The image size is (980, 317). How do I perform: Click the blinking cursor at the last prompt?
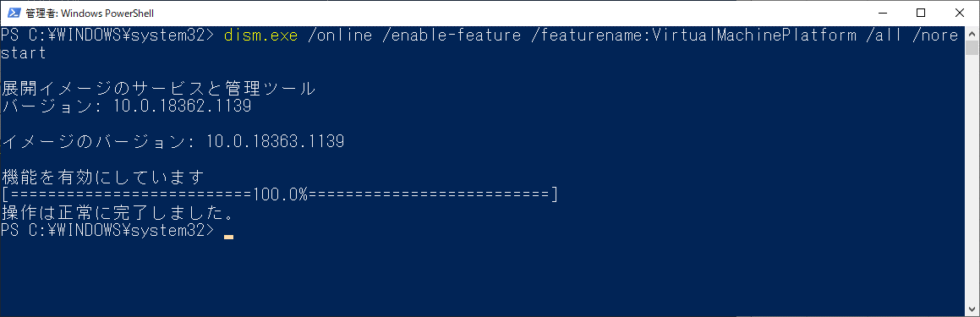[229, 237]
